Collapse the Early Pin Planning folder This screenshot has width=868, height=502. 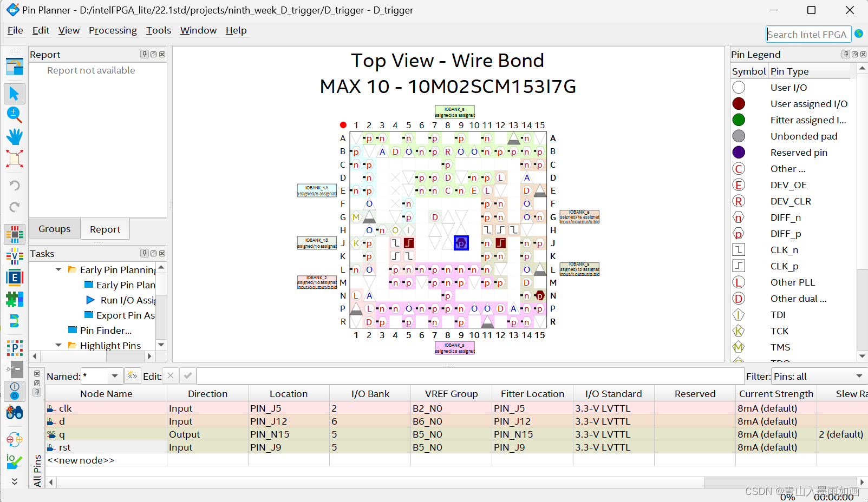(x=58, y=269)
